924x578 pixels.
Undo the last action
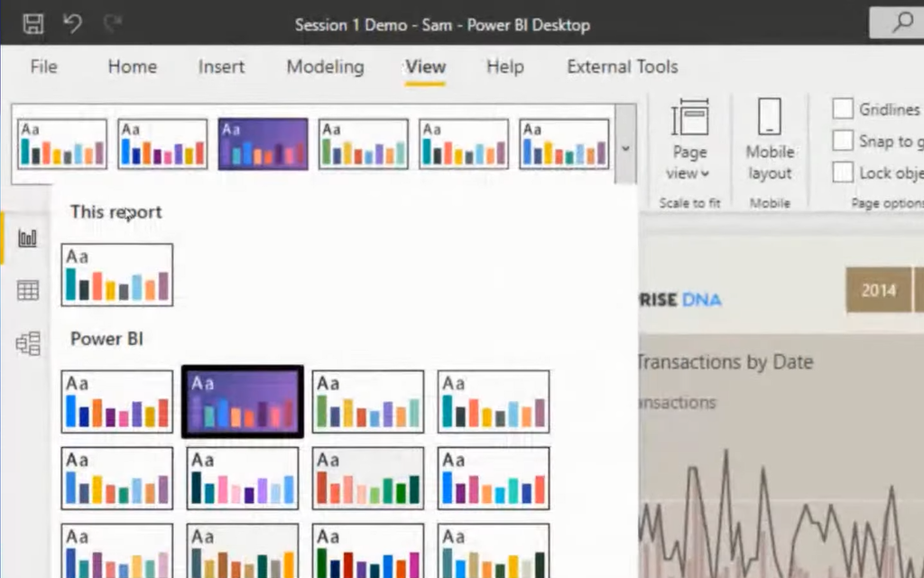[x=72, y=23]
